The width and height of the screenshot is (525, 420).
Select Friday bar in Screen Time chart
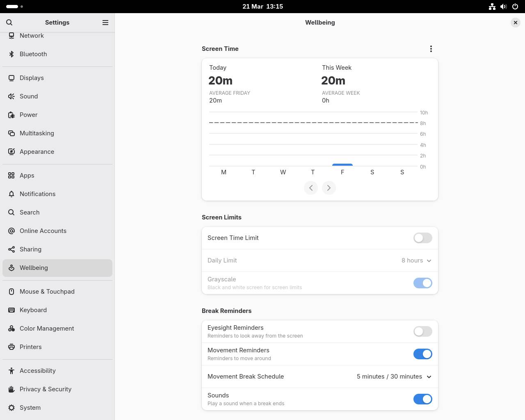tap(342, 165)
